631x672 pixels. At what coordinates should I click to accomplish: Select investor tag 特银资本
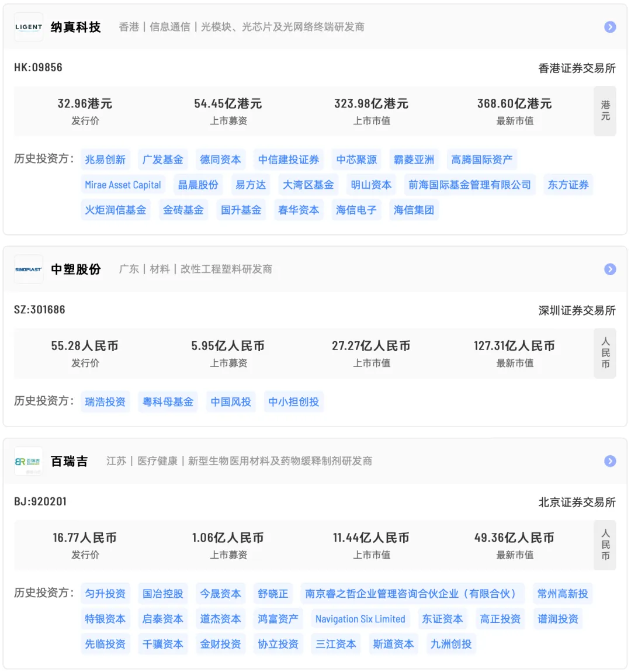[x=105, y=619]
